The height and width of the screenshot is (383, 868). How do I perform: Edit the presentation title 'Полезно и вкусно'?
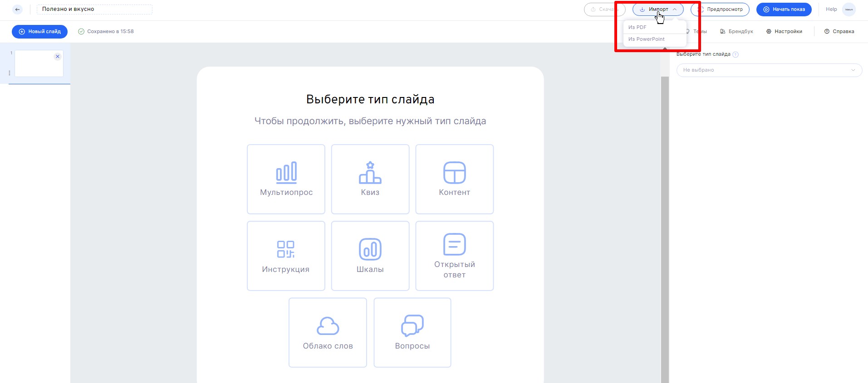click(x=94, y=9)
